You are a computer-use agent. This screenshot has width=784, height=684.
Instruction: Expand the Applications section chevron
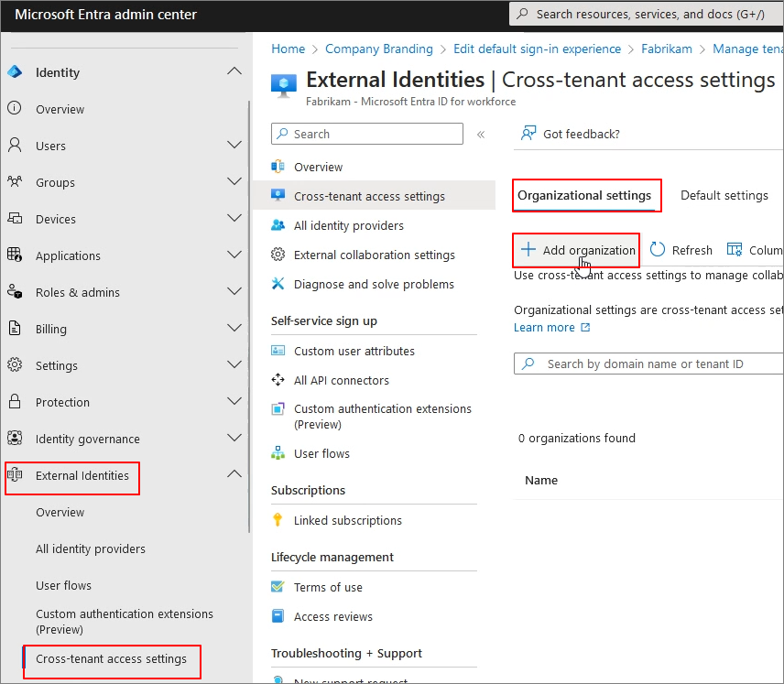coord(234,255)
